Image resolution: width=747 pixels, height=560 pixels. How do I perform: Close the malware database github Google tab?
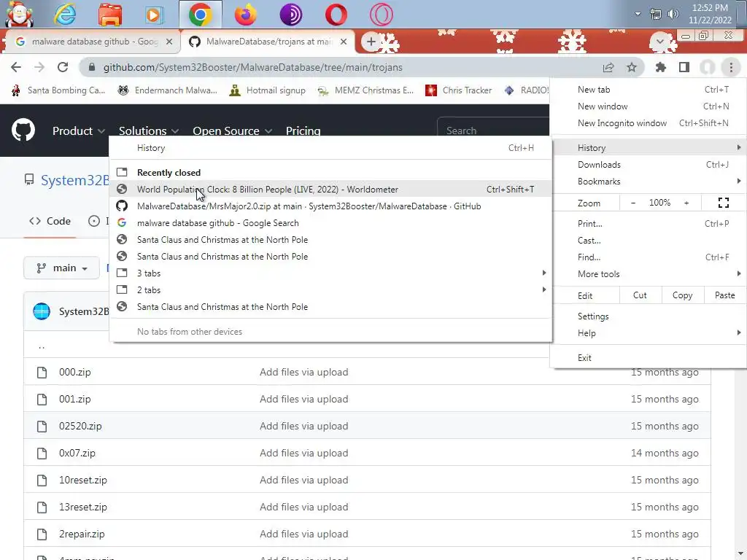click(169, 42)
